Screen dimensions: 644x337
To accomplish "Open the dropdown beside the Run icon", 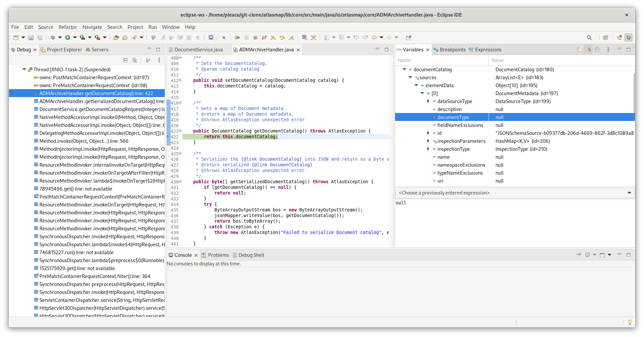I will pyautogui.click(x=75, y=37).
